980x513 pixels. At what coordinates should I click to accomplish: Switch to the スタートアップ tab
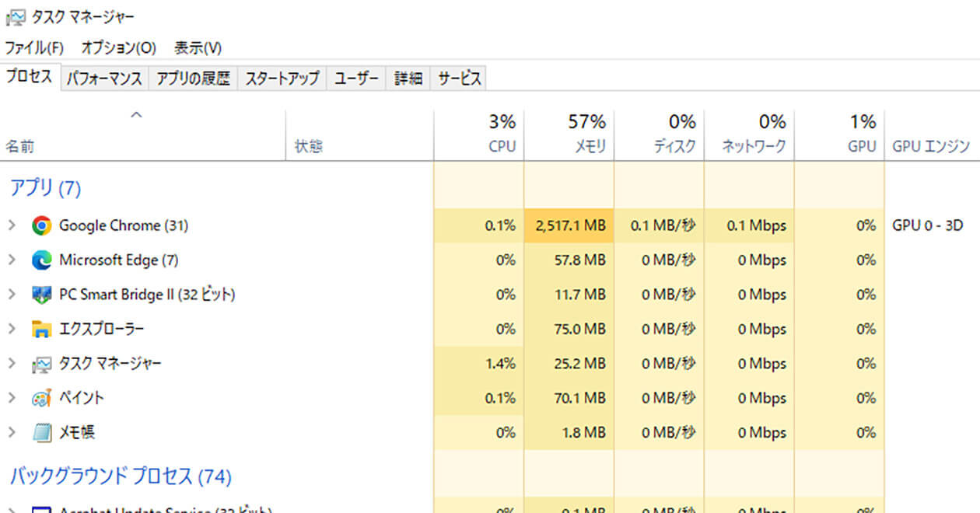click(x=282, y=79)
